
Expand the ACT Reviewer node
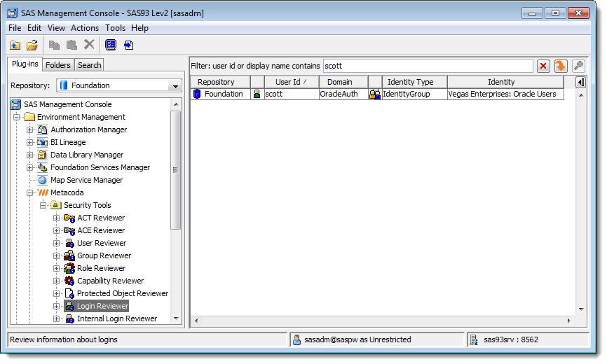click(57, 218)
